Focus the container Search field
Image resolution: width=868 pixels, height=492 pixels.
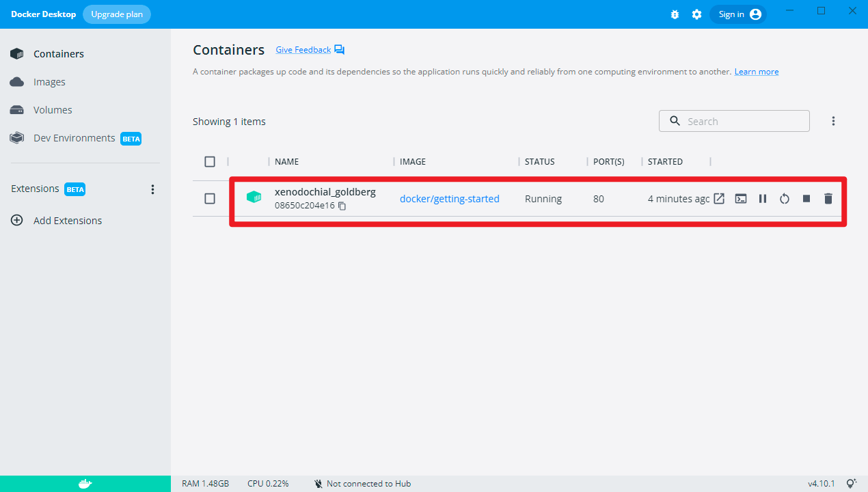pyautogui.click(x=734, y=121)
